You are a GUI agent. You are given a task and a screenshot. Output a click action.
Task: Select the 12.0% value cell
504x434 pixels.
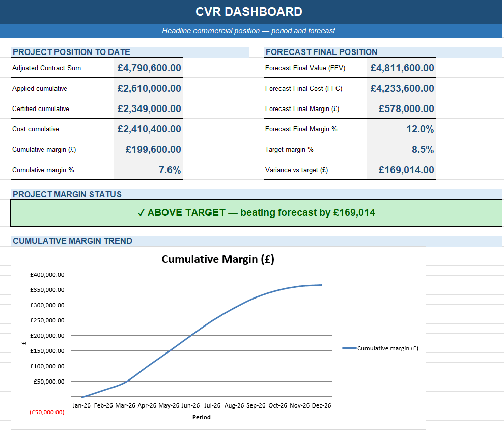402,129
